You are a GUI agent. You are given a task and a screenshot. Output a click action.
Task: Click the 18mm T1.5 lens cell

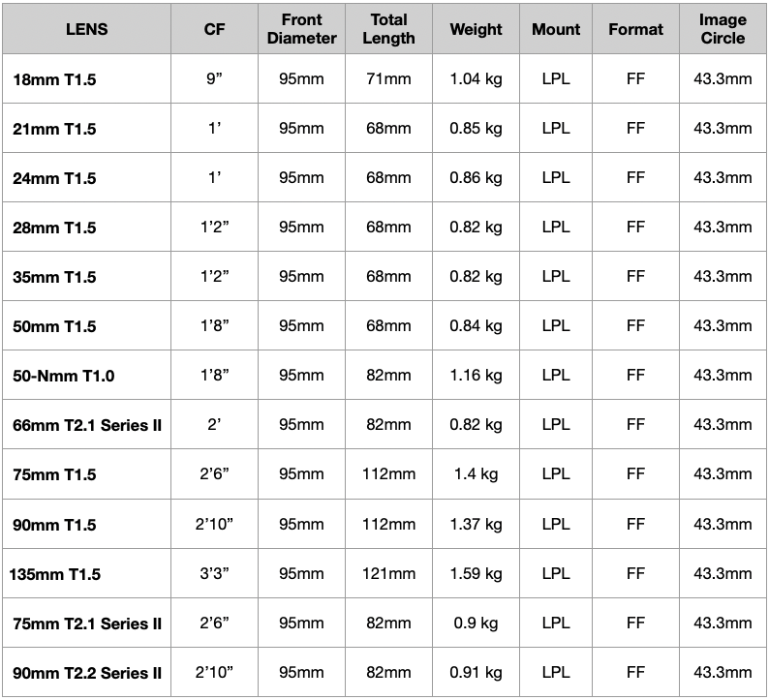[x=87, y=79]
